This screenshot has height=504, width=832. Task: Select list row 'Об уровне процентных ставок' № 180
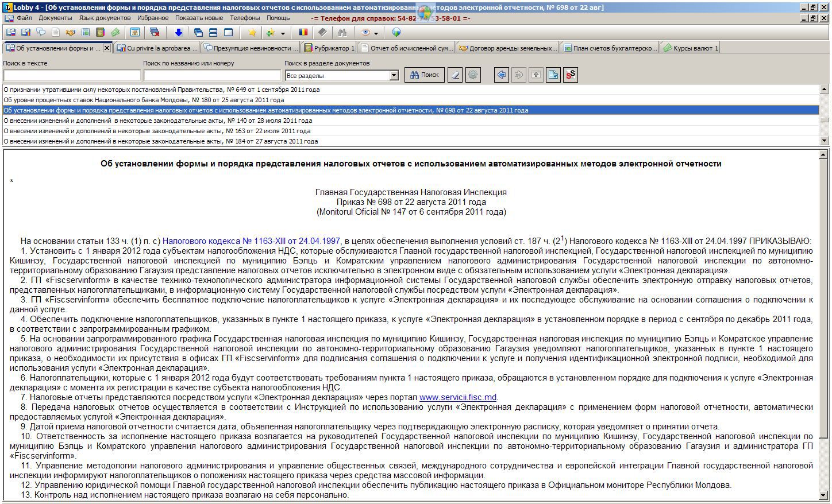pos(411,100)
